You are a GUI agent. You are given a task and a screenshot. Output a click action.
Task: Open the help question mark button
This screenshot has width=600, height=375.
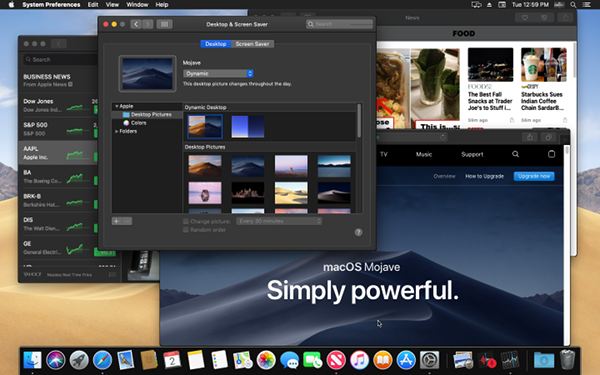358,232
